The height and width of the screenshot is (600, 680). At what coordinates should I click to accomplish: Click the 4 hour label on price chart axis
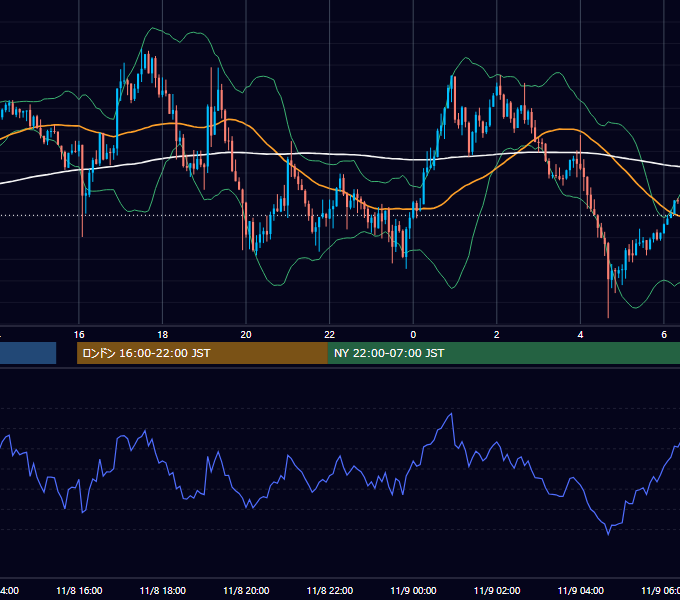pyautogui.click(x=580, y=335)
